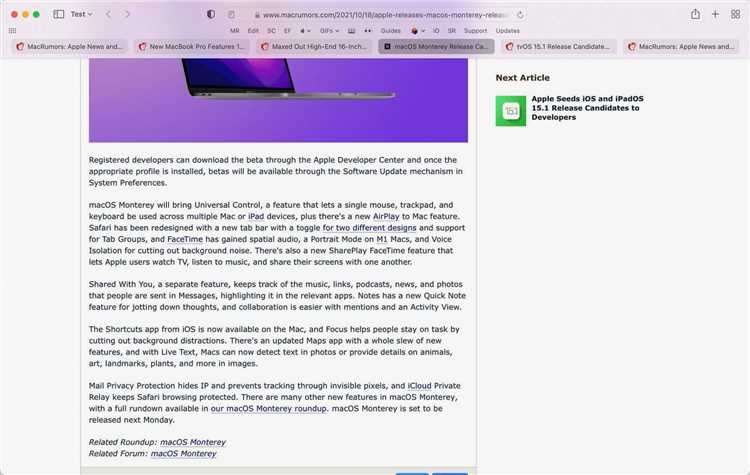Expand the Apple logo bookmarks folder
The height and width of the screenshot is (475, 750).
click(x=305, y=31)
